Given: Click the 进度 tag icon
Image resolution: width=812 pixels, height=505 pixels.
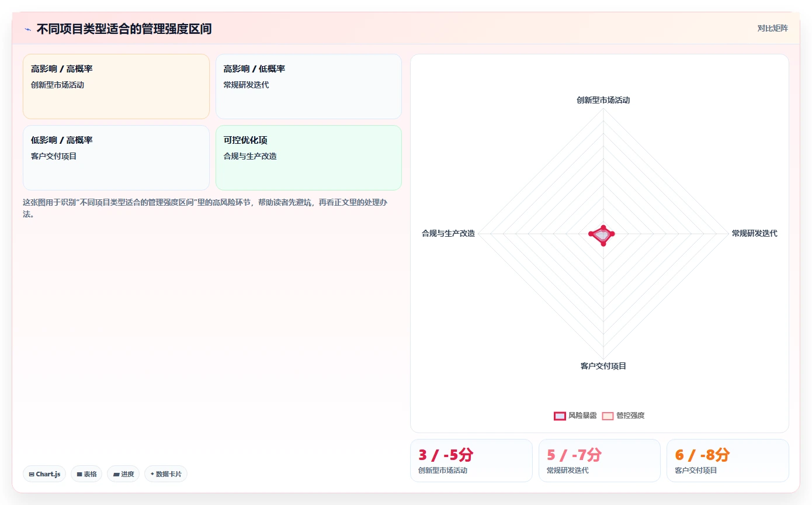Looking at the screenshot, I should (116, 474).
